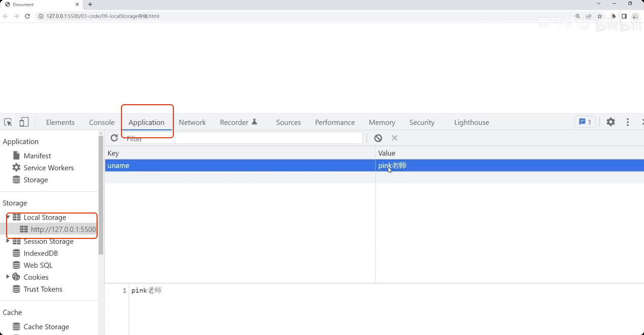The height and width of the screenshot is (335, 644).
Task: Bookmark this page with star icon
Action: (600, 16)
